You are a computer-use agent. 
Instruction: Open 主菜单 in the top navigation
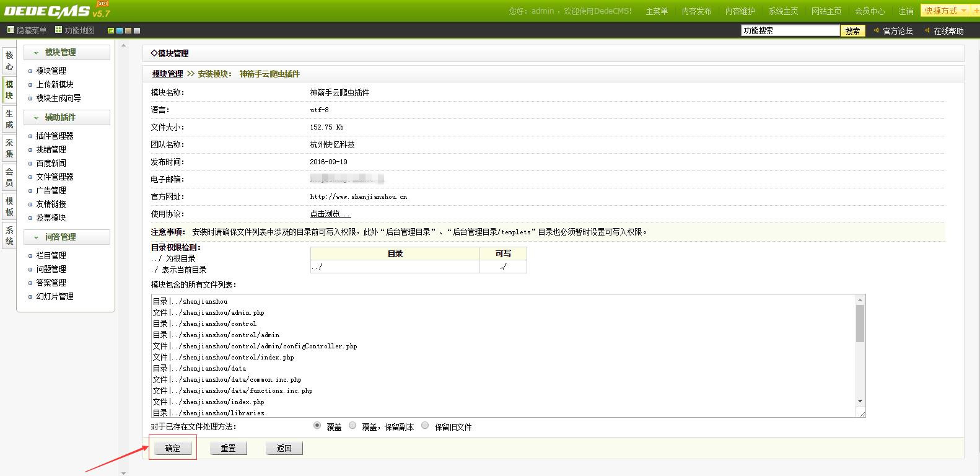(657, 11)
